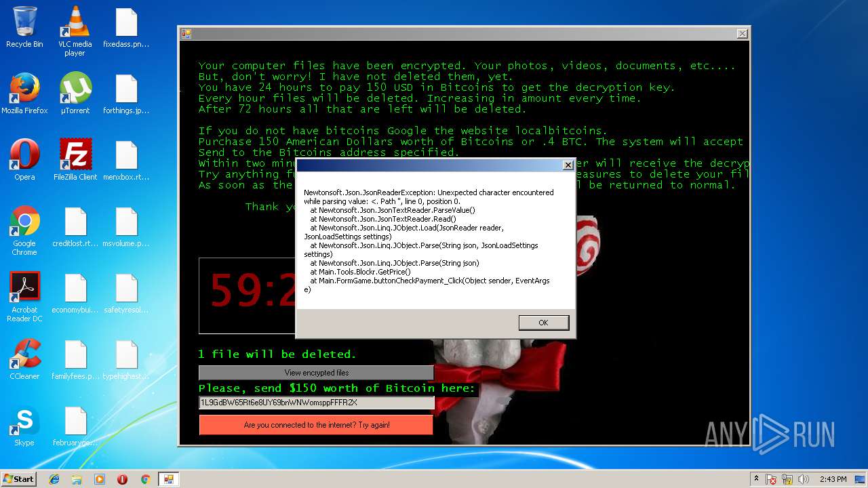Click the red 'Try again!' payment button
Viewport: 868px width, 488px height.
pyautogui.click(x=316, y=425)
